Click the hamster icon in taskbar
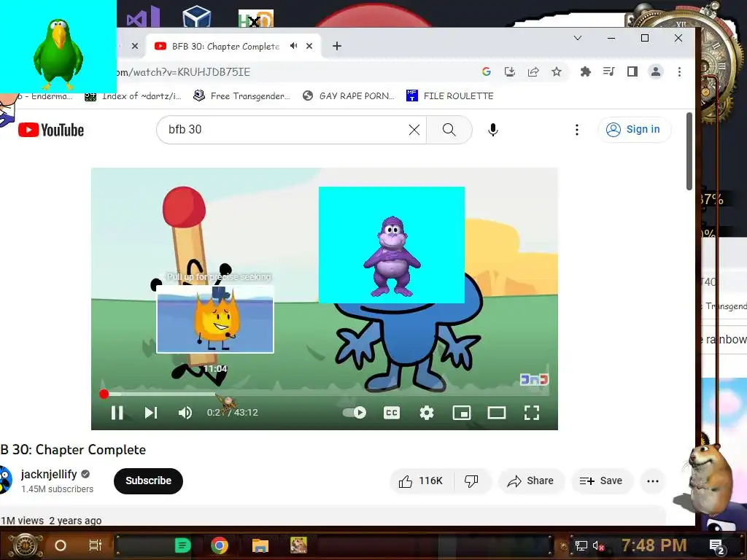Image resolution: width=747 pixels, height=560 pixels. click(x=298, y=545)
